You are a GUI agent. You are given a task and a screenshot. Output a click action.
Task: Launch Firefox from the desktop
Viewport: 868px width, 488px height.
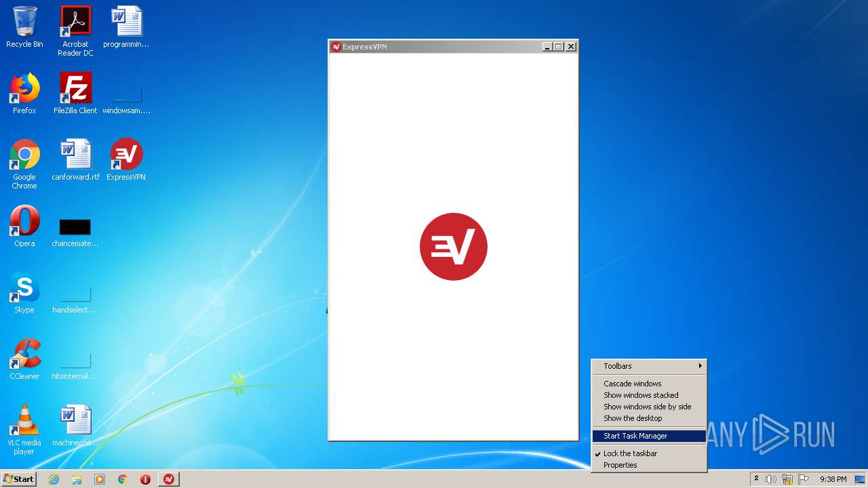(x=24, y=94)
